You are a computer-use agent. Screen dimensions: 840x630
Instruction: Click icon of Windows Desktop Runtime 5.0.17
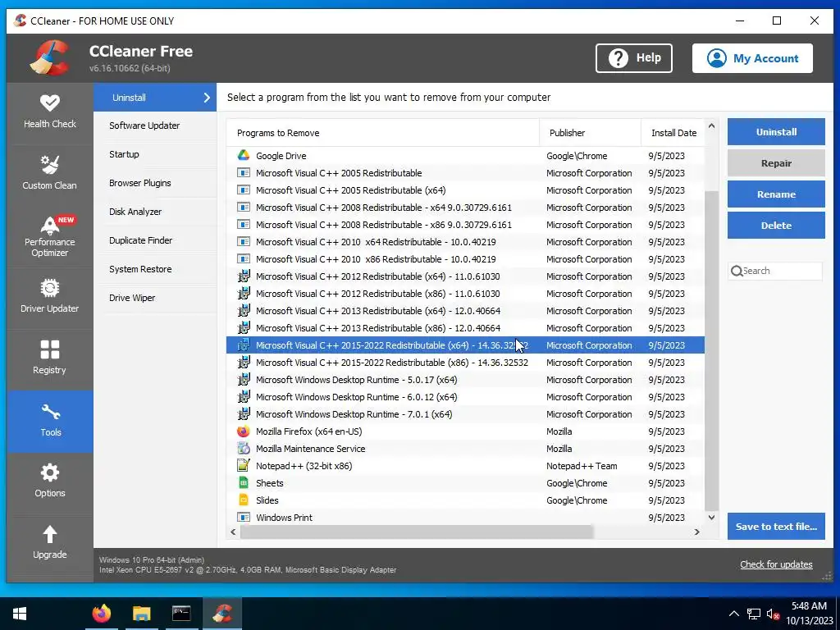click(243, 380)
